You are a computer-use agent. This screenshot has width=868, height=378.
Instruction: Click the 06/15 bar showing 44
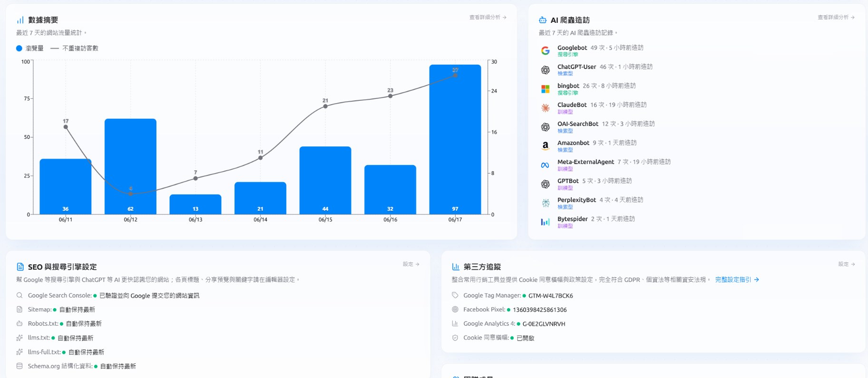[325, 180]
